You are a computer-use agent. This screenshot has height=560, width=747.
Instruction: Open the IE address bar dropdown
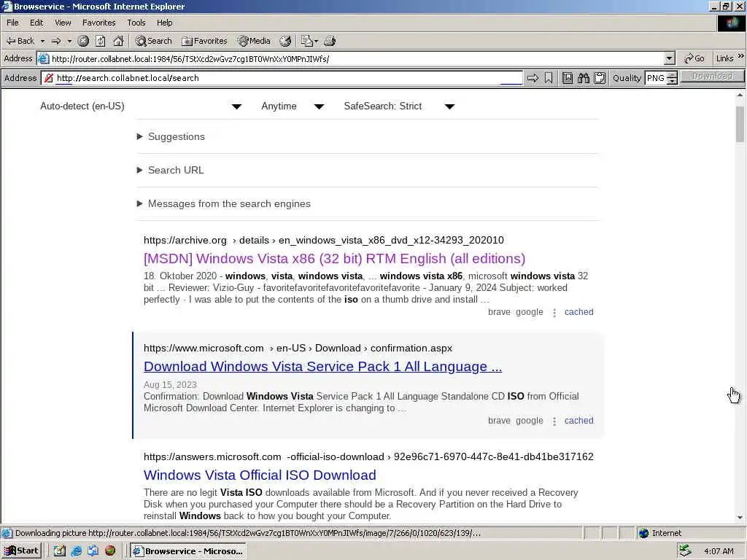[x=670, y=58]
